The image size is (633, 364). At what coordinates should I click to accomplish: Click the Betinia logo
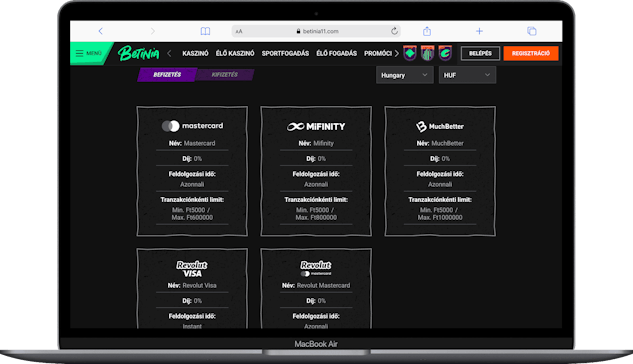click(138, 53)
